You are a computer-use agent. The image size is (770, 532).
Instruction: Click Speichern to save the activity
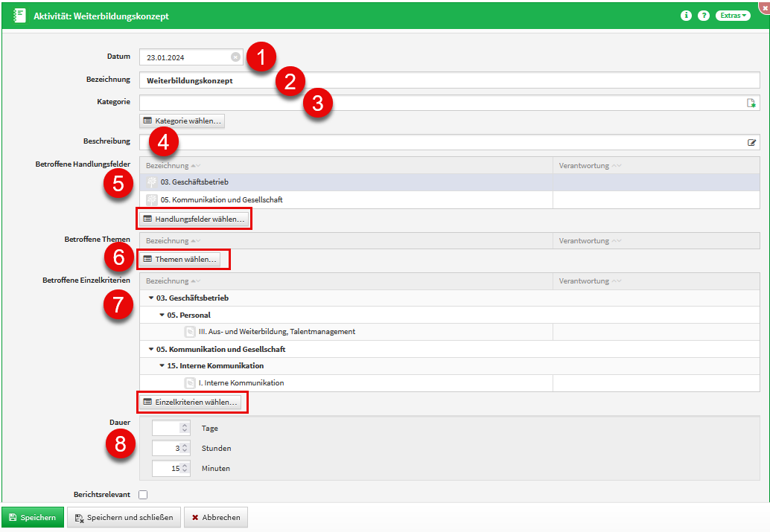pos(32,518)
